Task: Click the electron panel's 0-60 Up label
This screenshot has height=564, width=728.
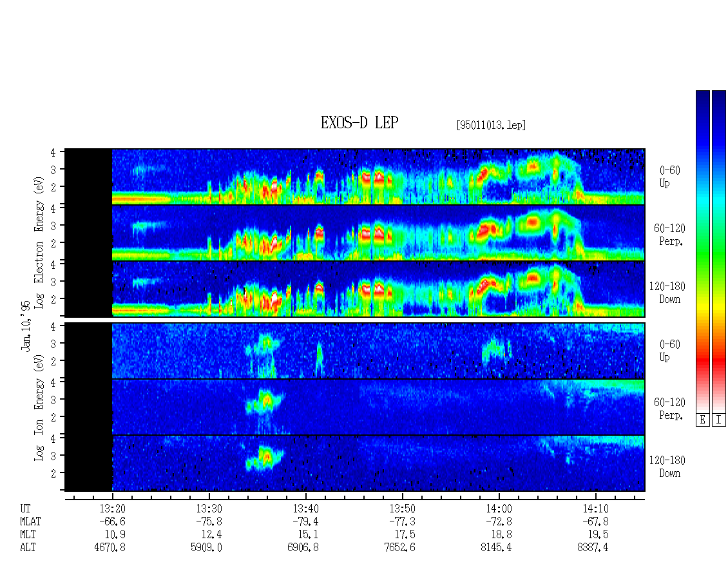Action: pyautogui.click(x=669, y=177)
